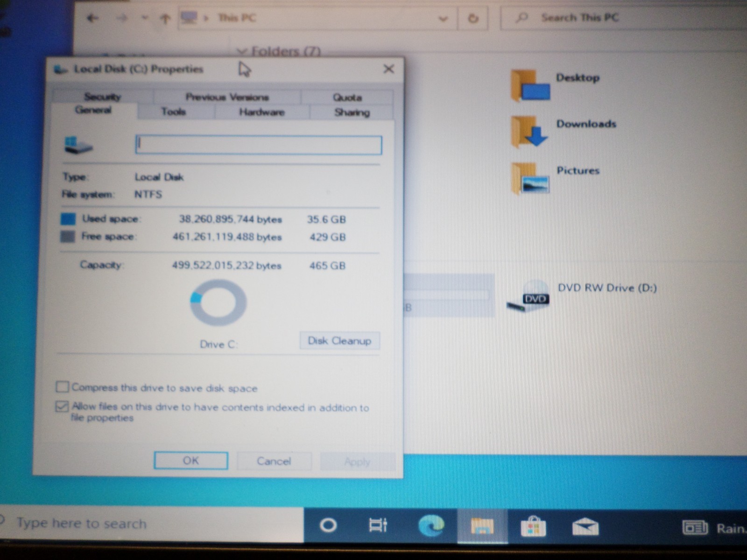Open the Downloads folder icon

(529, 132)
